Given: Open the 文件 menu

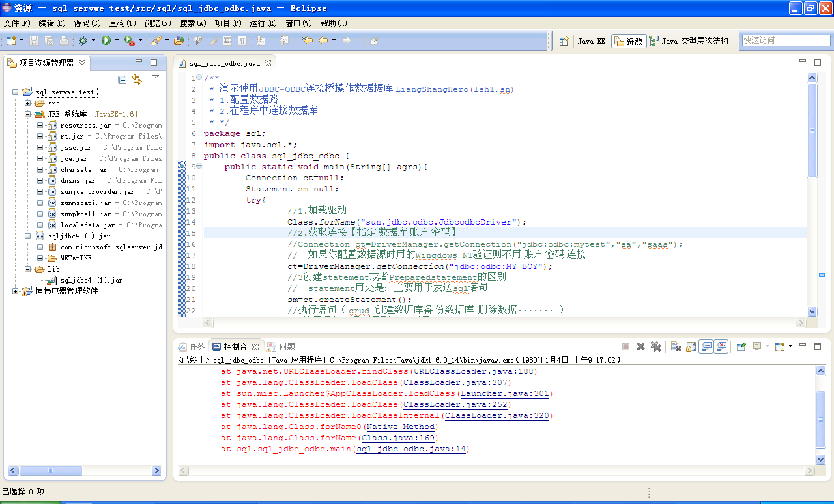Looking at the screenshot, I should click(x=17, y=23).
